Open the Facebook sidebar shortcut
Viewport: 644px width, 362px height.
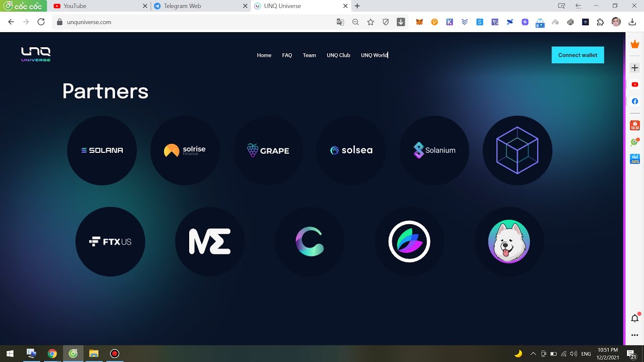[x=635, y=102]
